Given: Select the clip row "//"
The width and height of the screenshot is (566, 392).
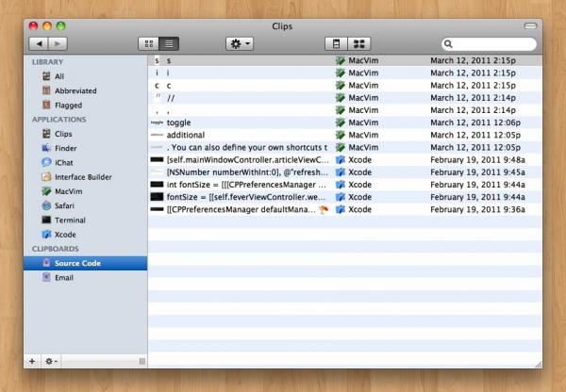Looking at the screenshot, I should click(x=345, y=98).
